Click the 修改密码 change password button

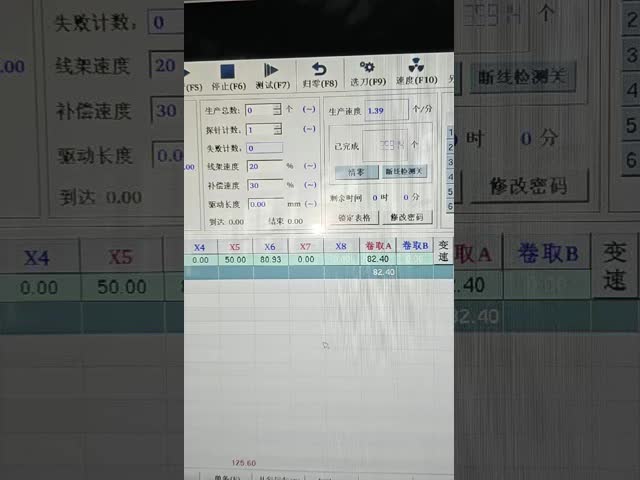[407, 217]
